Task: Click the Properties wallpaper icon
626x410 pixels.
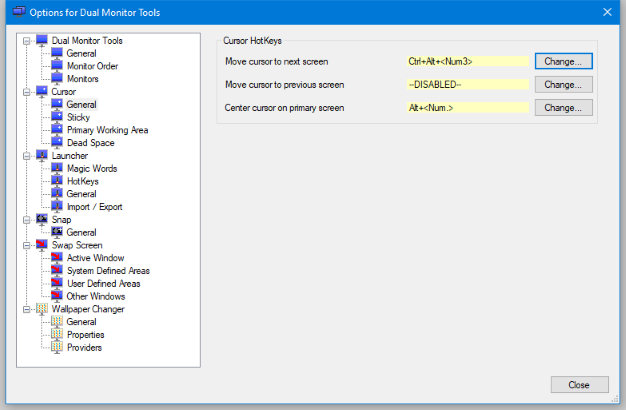Action: 57,334
